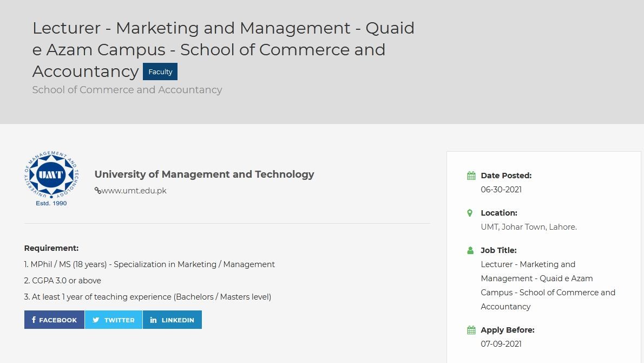Click the job title text in the sidebar card

[547, 286]
